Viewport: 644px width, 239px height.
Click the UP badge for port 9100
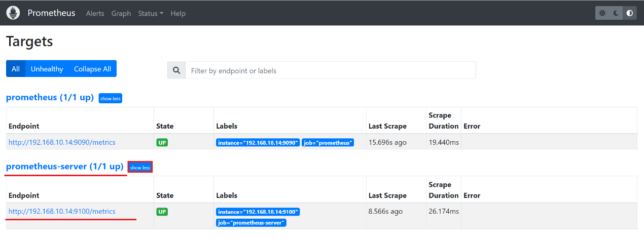(x=162, y=212)
